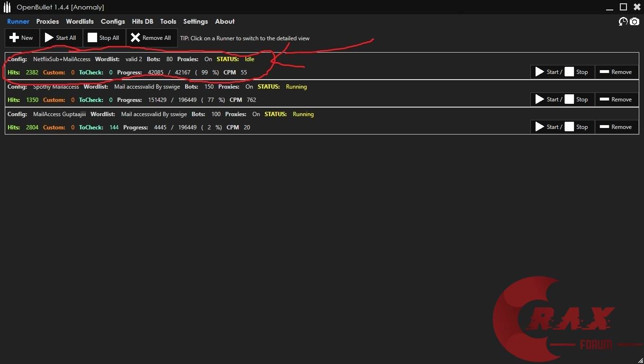Switch to the Runner tab
This screenshot has height=364, width=644.
click(x=18, y=21)
